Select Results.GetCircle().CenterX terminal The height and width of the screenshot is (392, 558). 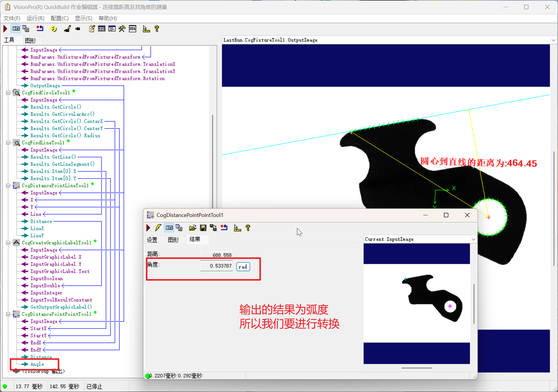[66, 121]
